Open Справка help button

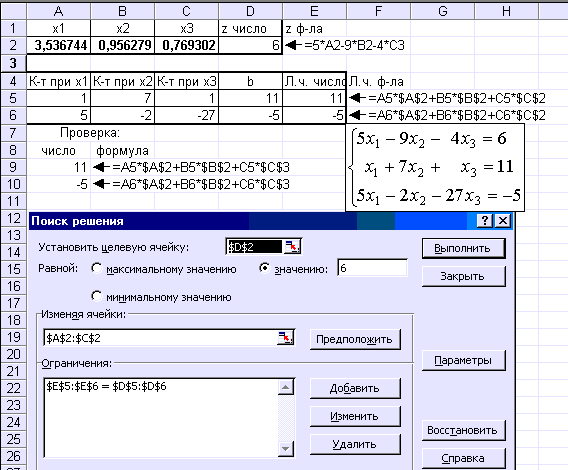click(x=463, y=458)
